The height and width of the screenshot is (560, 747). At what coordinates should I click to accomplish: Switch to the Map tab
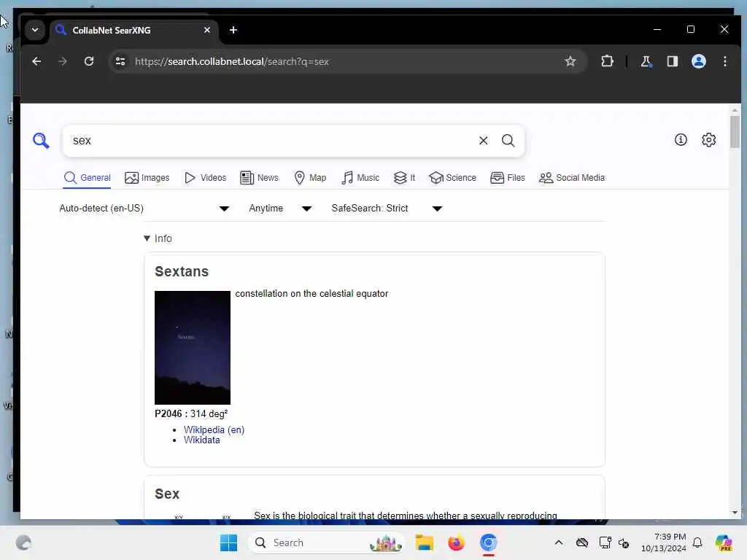pos(310,178)
